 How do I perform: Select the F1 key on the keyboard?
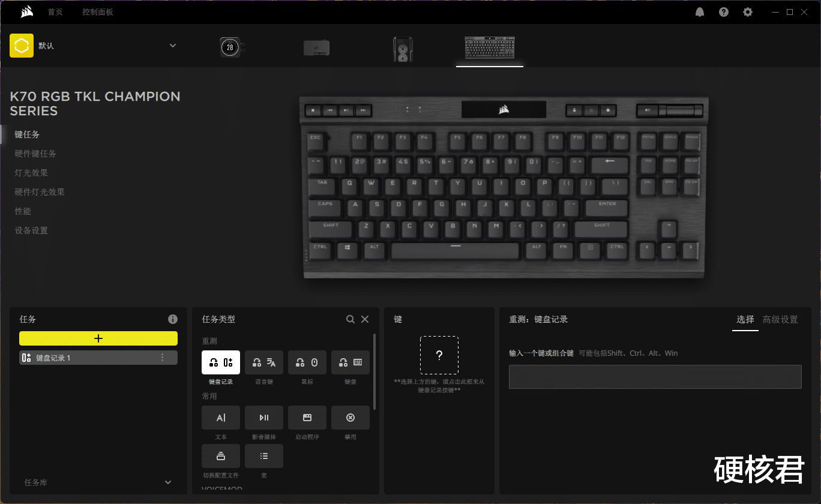click(x=359, y=142)
